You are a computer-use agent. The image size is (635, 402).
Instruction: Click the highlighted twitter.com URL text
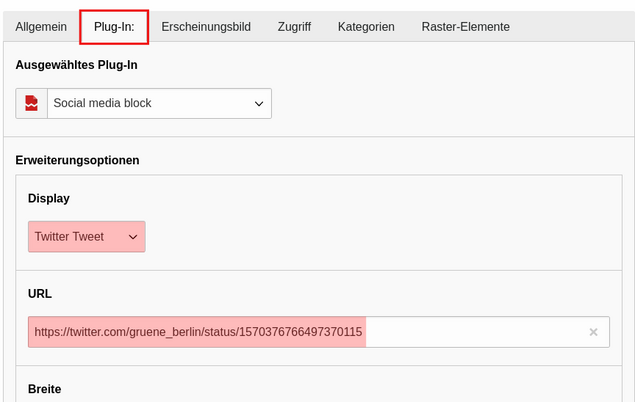pos(197,332)
